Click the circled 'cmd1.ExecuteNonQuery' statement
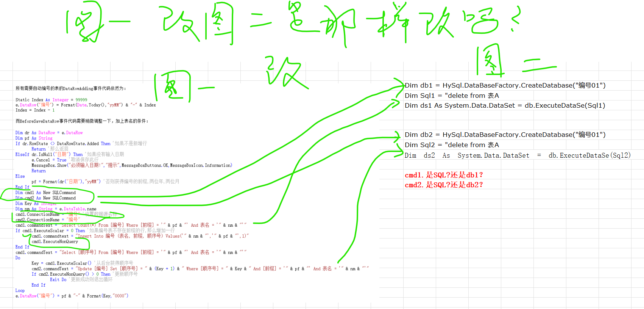The height and width of the screenshot is (309, 644). click(55, 242)
